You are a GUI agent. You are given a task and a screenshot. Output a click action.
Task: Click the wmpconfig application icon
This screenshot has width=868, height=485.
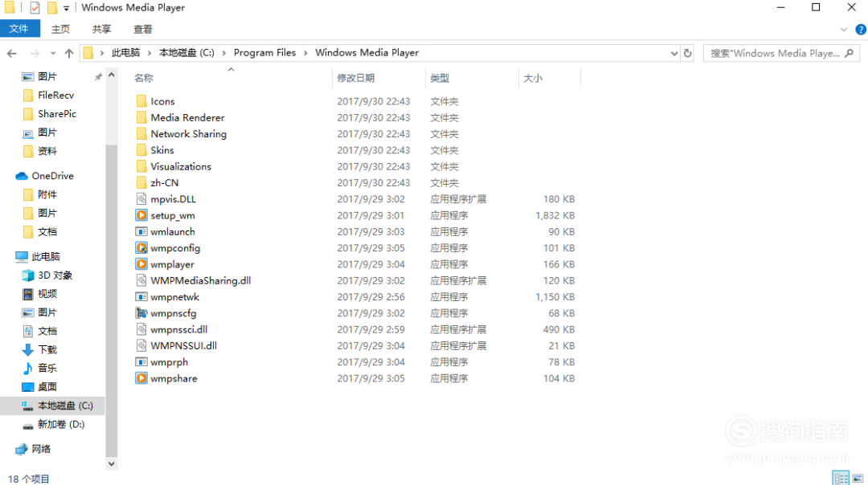(141, 248)
